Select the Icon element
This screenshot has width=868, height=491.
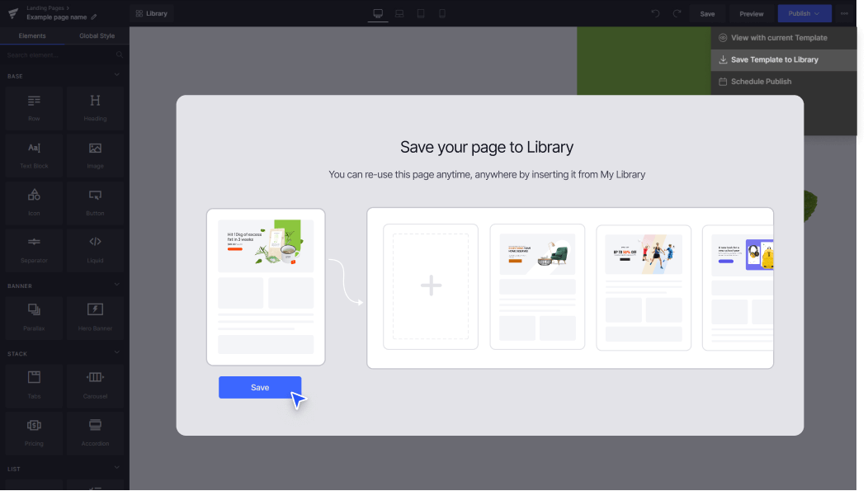[x=34, y=202]
